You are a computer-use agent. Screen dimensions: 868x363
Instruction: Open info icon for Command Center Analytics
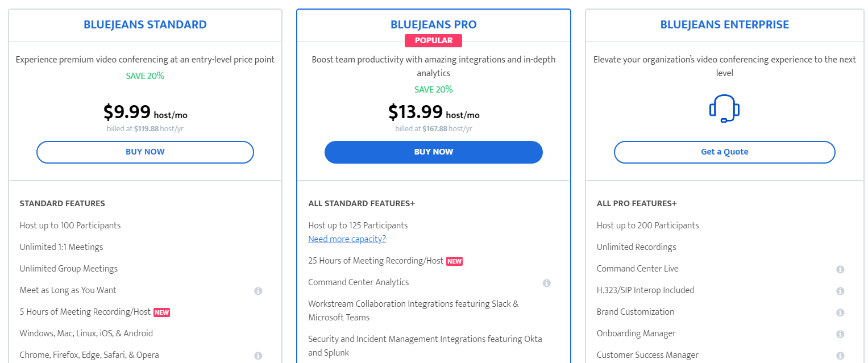pos(547,283)
